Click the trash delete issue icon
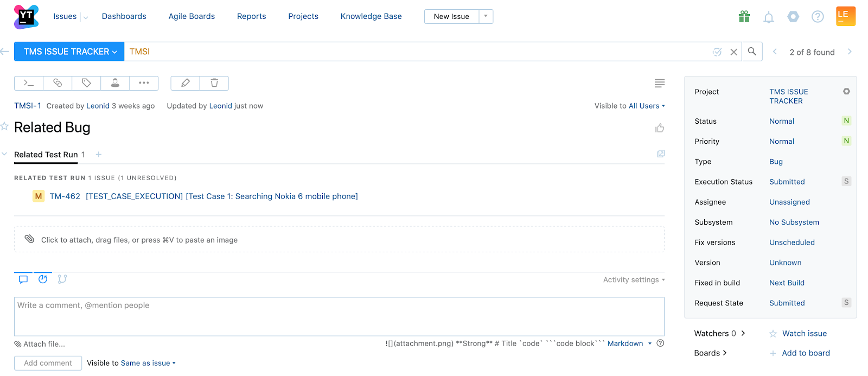The width and height of the screenshot is (868, 376). point(214,83)
